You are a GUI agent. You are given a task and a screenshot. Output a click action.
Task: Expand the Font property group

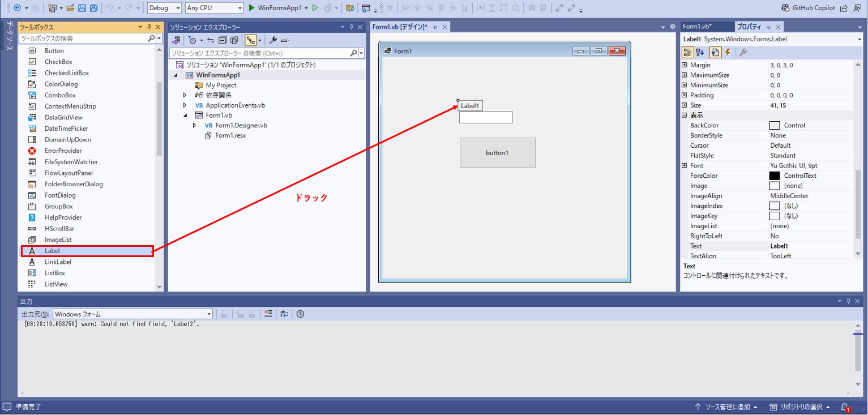click(x=684, y=166)
